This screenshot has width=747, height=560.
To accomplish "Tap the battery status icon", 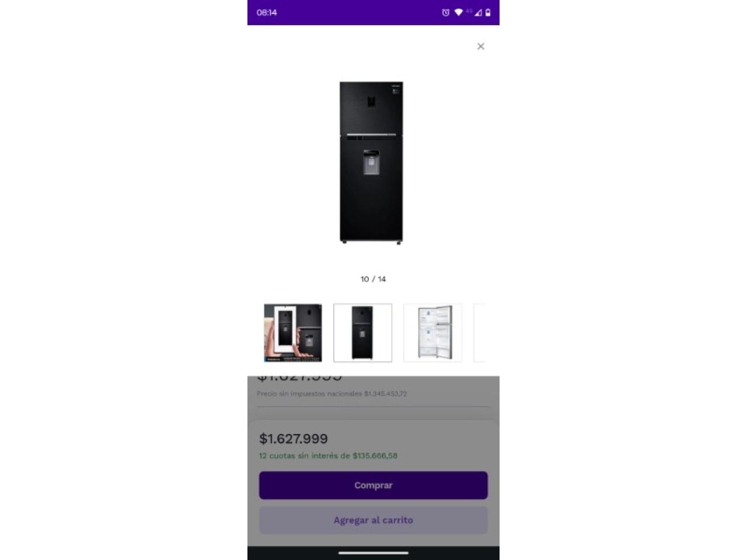I will [488, 12].
